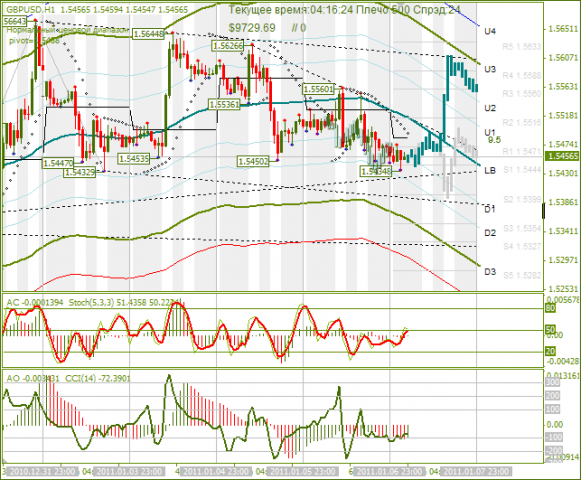Click the AO CCI(14) indicator label
581x480 pixels.
pos(69,378)
